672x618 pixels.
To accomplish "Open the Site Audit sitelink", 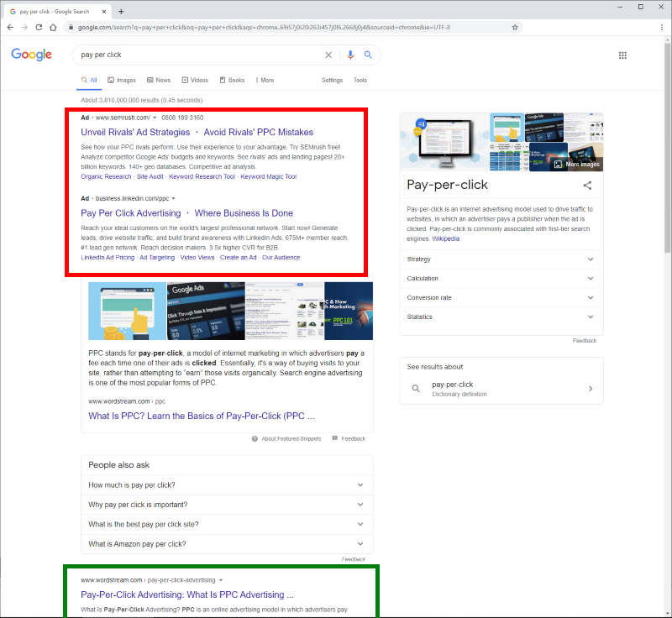I will coord(150,176).
